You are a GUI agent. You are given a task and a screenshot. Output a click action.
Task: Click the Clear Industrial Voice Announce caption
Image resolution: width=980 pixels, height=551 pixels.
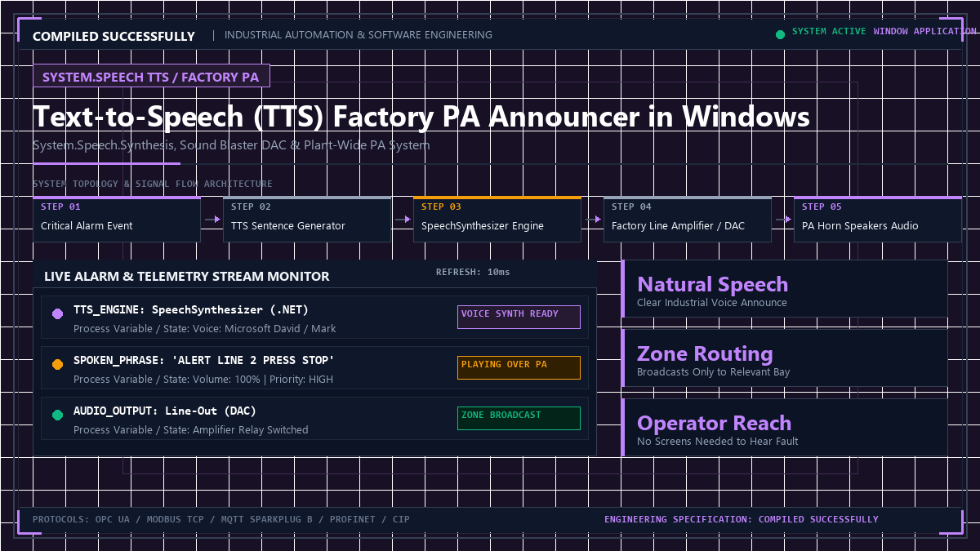[712, 303]
